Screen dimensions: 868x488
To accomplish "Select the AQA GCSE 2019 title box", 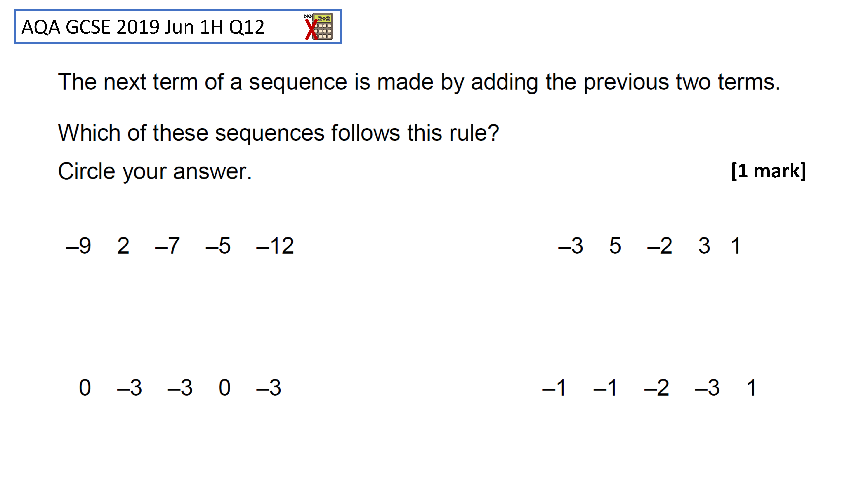I will [178, 27].
